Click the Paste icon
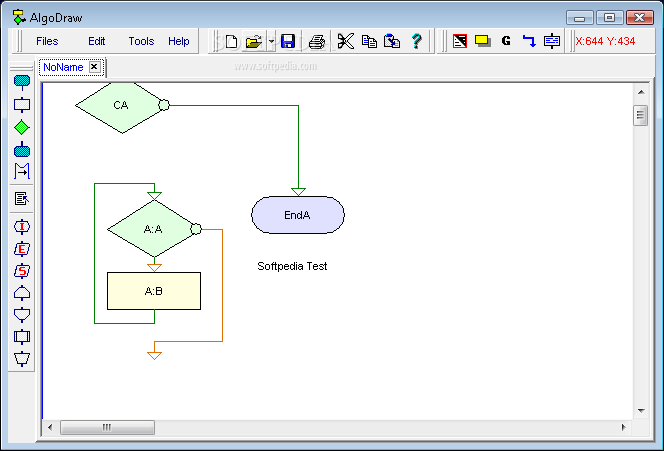 point(392,42)
